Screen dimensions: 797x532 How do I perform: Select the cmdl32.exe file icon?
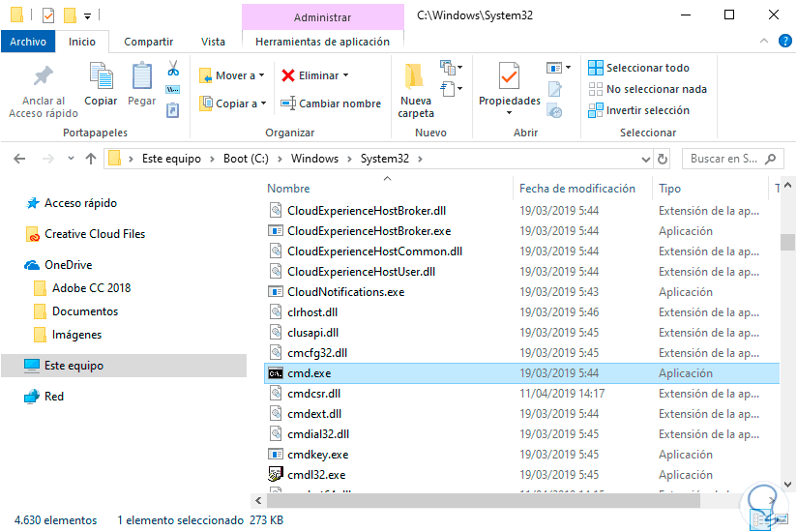tap(275, 475)
